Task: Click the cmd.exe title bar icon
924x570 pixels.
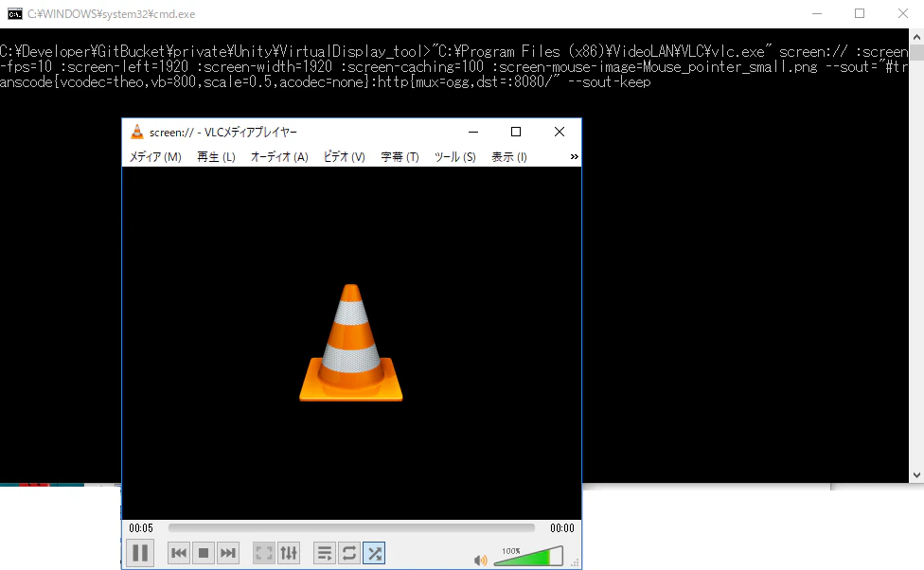Action: pos(15,13)
